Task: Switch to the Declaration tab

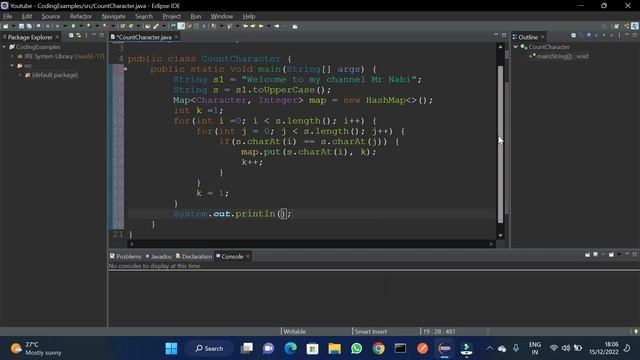Action: 194,256
